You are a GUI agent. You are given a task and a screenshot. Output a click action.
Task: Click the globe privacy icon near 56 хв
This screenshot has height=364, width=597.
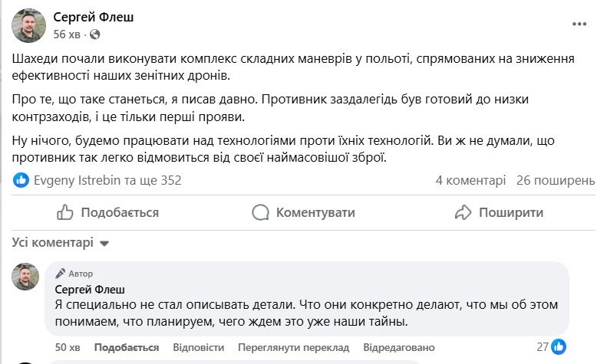click(95, 34)
